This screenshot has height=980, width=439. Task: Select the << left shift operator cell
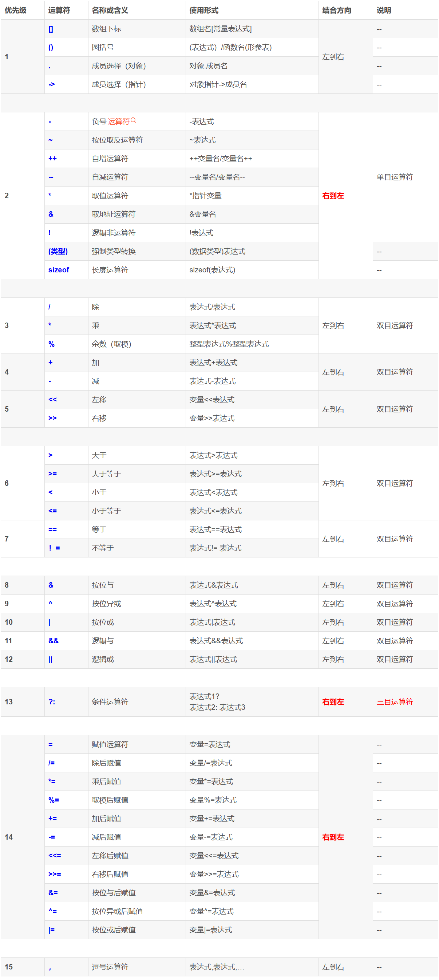click(66, 400)
